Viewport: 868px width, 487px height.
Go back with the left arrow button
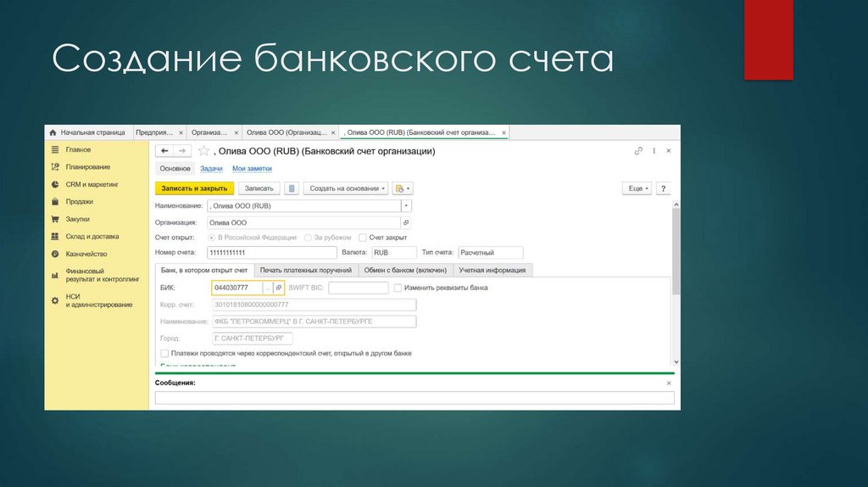164,151
